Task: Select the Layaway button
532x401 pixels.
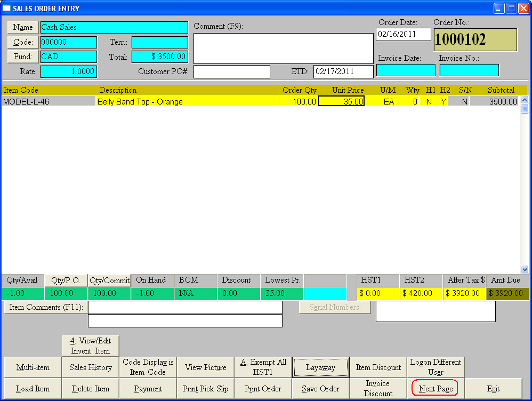Action: 320,367
